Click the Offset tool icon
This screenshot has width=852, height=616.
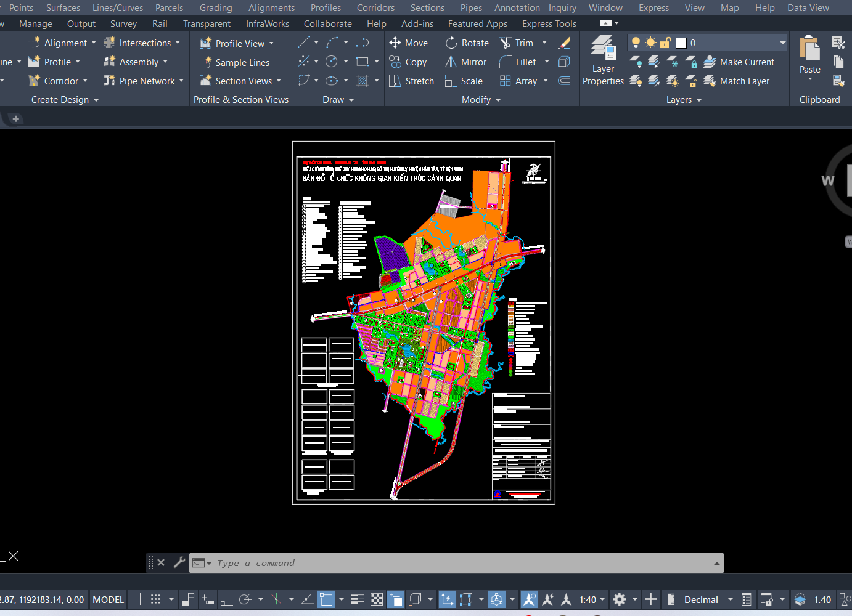click(564, 81)
